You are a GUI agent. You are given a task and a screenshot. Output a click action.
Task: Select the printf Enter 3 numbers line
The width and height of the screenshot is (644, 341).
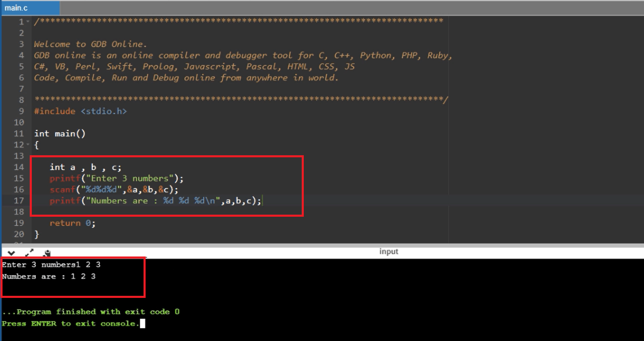point(116,178)
